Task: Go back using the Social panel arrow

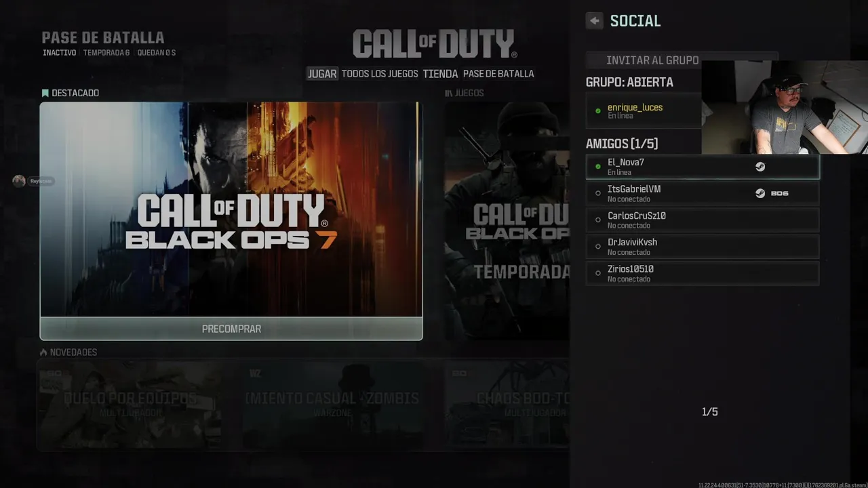Action: 594,21
